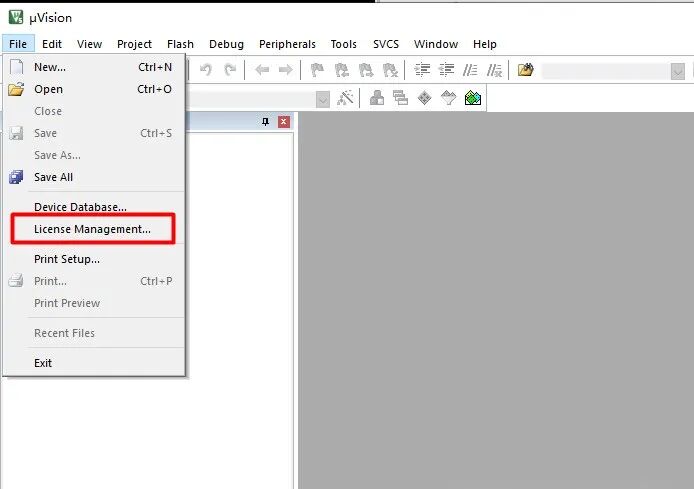
Task: Click the Comment selection icon
Action: [x=470, y=70]
